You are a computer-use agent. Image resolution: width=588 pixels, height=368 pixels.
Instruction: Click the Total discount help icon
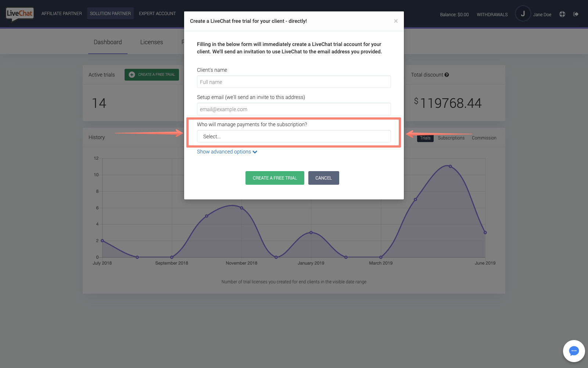pos(447,75)
